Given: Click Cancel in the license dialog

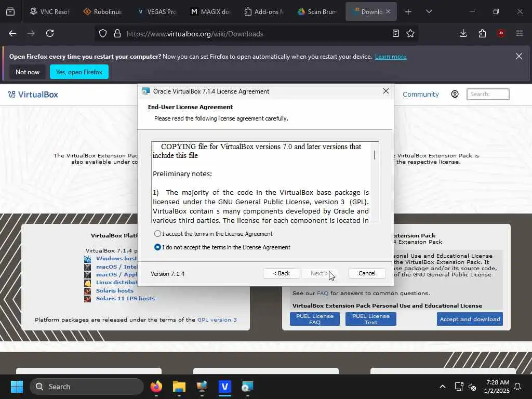Looking at the screenshot, I should pos(367,273).
